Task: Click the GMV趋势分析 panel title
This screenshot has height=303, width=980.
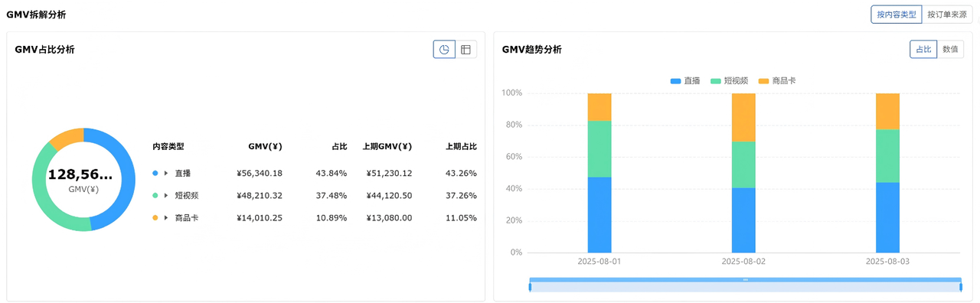Action: [x=531, y=50]
